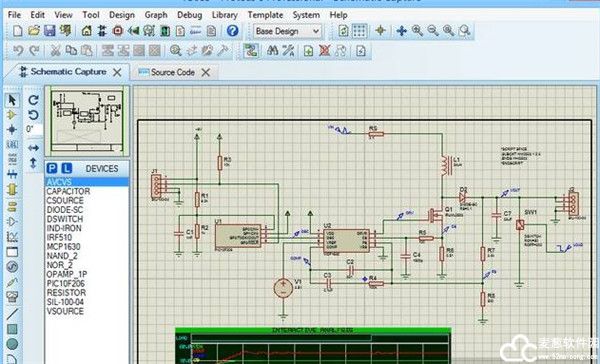Zoom to a selected area
The width and height of the screenshot is (600, 364).
[465, 31]
